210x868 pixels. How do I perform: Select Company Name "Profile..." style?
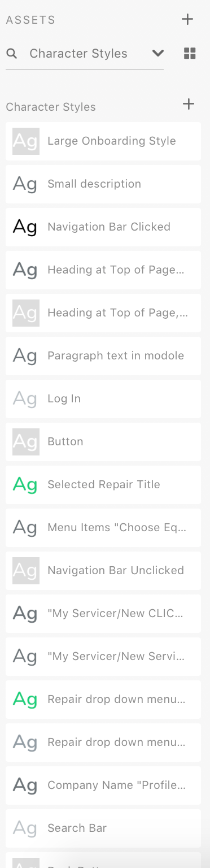click(x=103, y=785)
